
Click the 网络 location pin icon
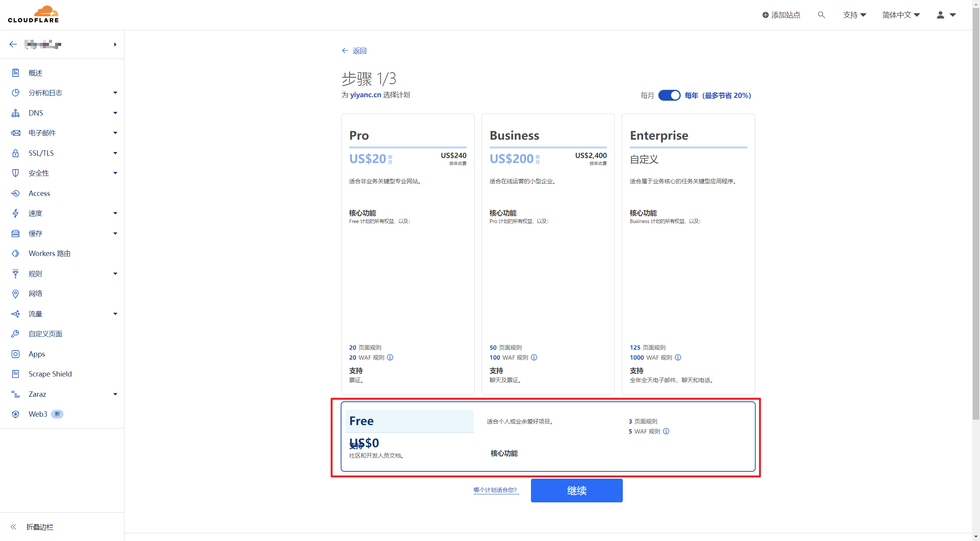pos(15,293)
